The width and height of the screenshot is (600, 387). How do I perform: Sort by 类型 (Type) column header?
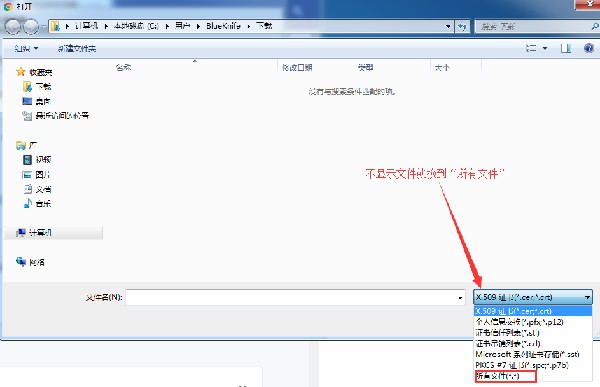tap(365, 67)
